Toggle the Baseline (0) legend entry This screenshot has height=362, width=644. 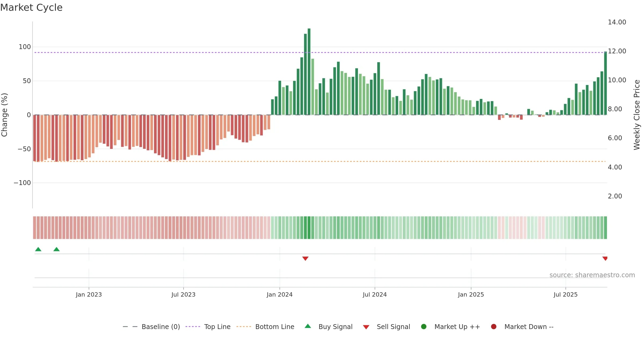point(151,327)
